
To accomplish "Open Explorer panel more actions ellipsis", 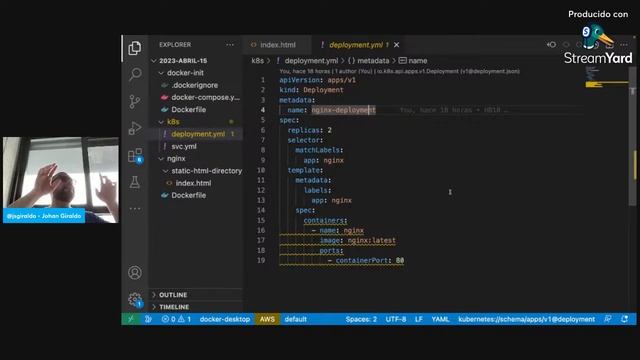I will click(230, 45).
